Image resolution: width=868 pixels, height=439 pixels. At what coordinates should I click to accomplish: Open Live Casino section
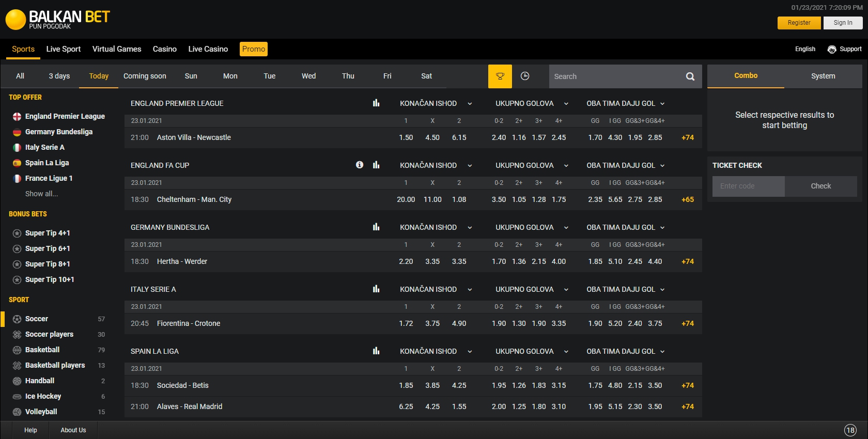pos(208,49)
